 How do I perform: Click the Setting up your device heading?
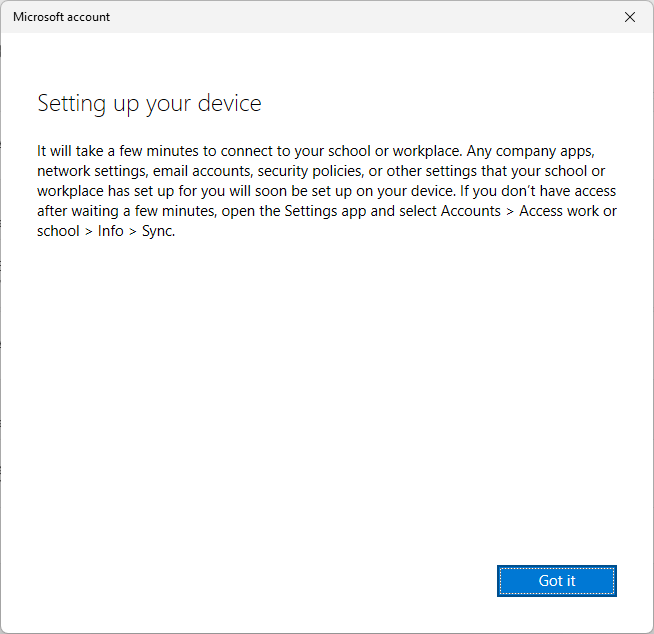[149, 103]
